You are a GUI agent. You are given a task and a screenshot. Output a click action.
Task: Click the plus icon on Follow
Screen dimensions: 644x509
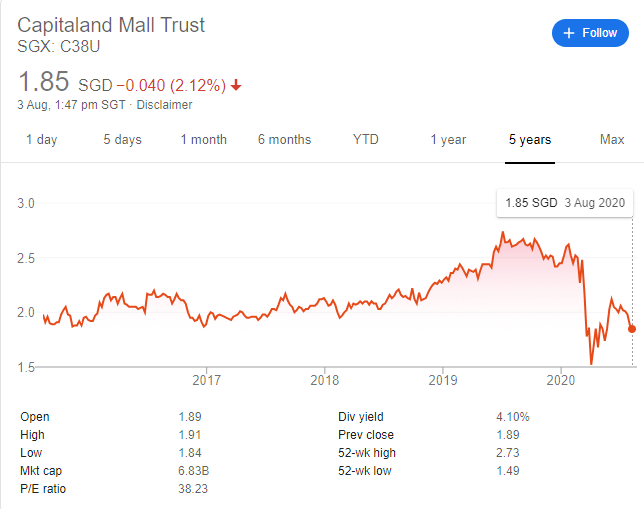pyautogui.click(x=569, y=33)
